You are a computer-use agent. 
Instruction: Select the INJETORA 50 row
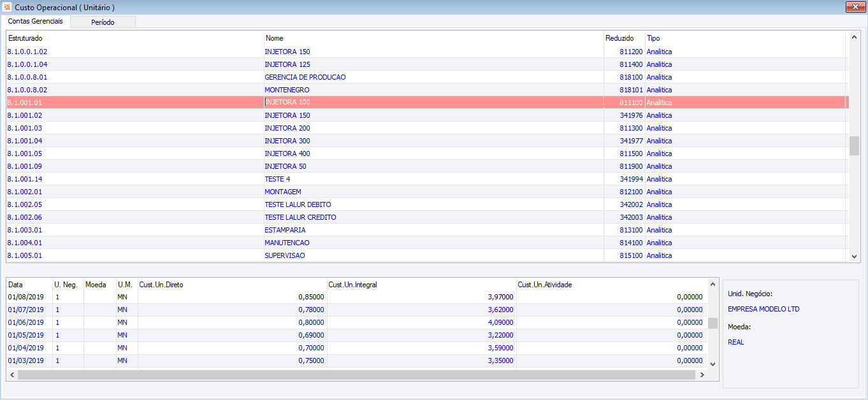click(427, 166)
